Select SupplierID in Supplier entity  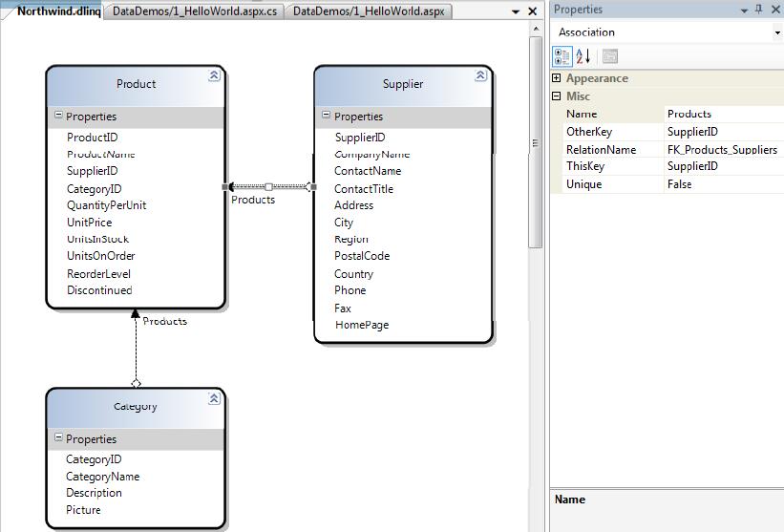click(x=360, y=138)
